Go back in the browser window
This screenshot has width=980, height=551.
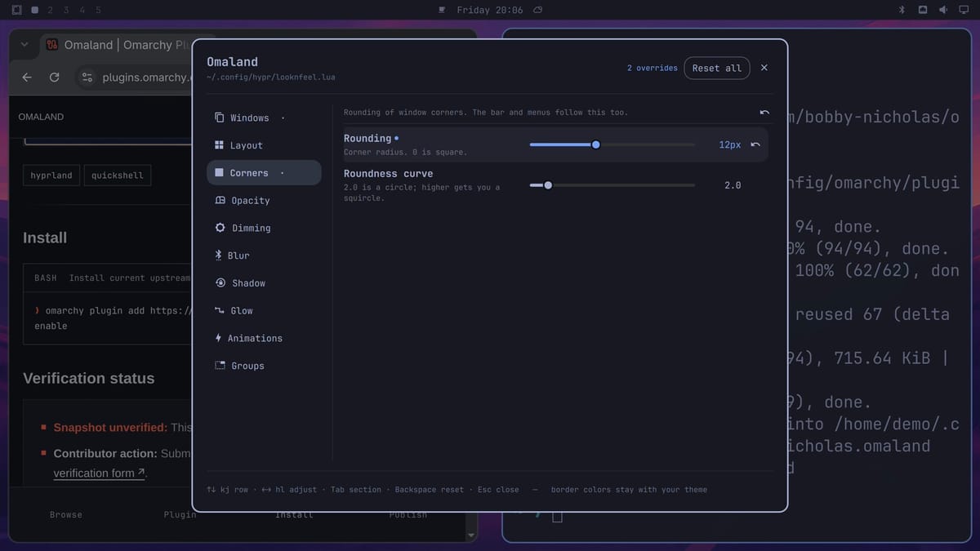pos(27,78)
